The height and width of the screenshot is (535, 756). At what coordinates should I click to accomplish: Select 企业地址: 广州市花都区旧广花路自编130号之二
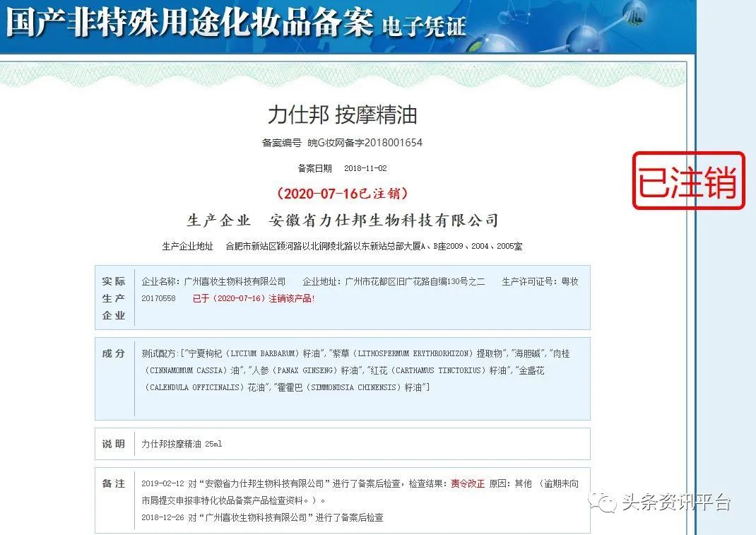pyautogui.click(x=394, y=281)
